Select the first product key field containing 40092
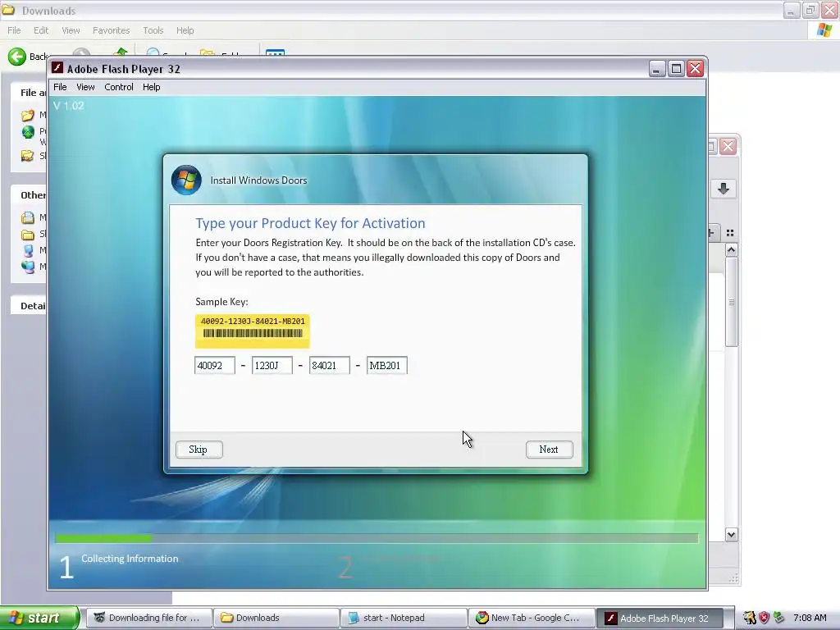 [214, 365]
